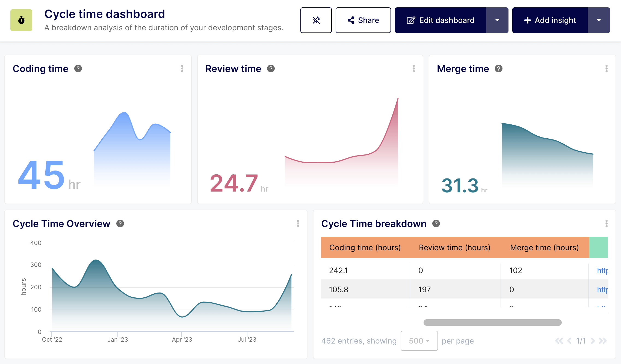This screenshot has width=621, height=364.
Task: Expand the Add insight dropdown arrow
Action: (599, 20)
